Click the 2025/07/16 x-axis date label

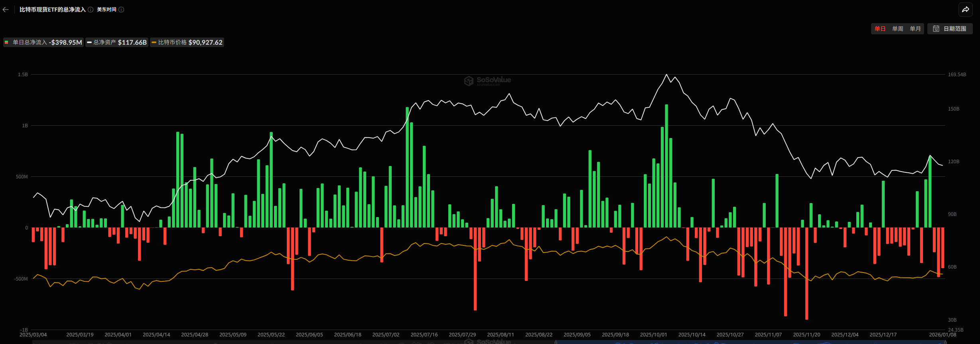[x=424, y=335]
